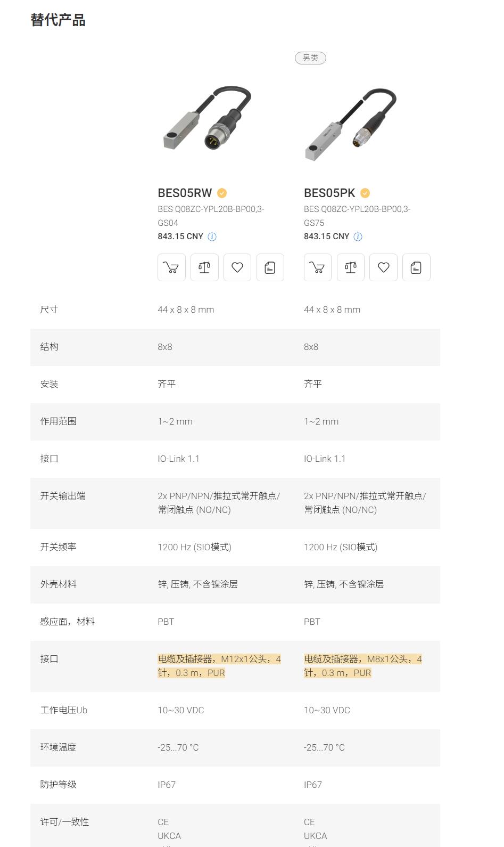This screenshot has height=847, width=504.
Task: Add BES05PK to shopping cart
Action: point(318,267)
